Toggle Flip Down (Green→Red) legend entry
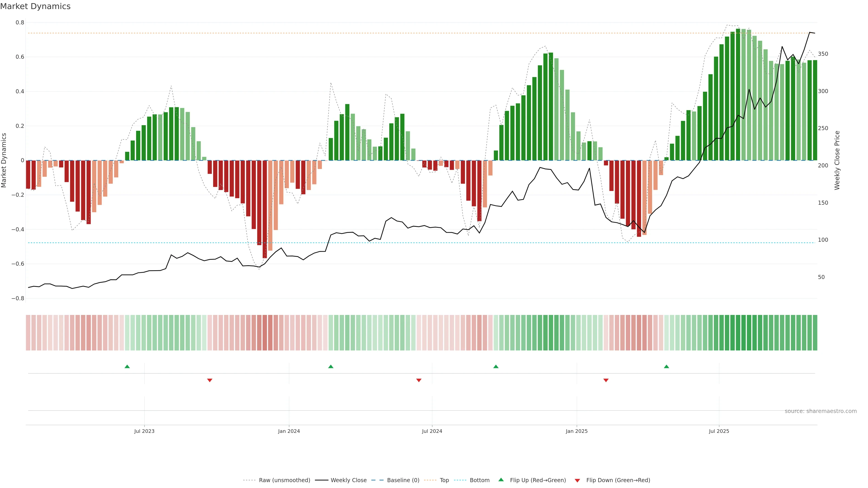 point(618,480)
